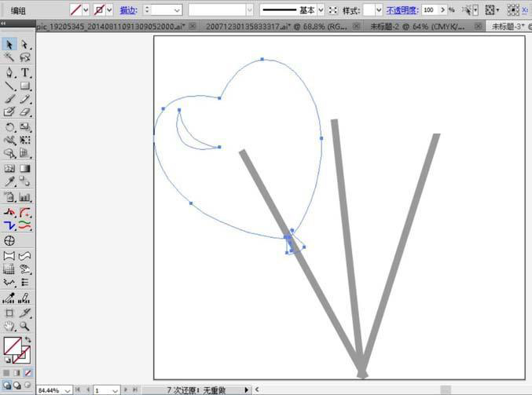Select the Eyedropper tool
The image size is (532, 395).
point(9,181)
